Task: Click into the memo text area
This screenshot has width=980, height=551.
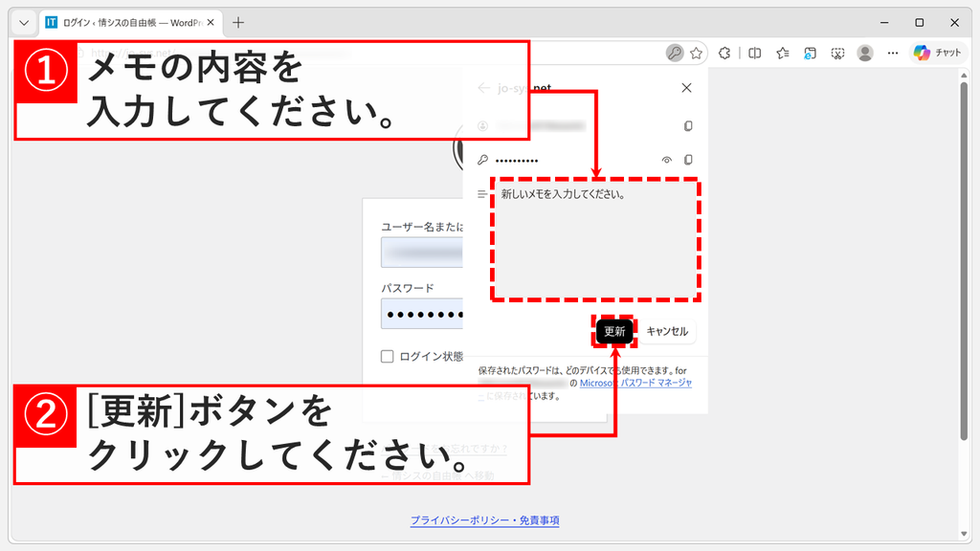Action: (x=595, y=240)
